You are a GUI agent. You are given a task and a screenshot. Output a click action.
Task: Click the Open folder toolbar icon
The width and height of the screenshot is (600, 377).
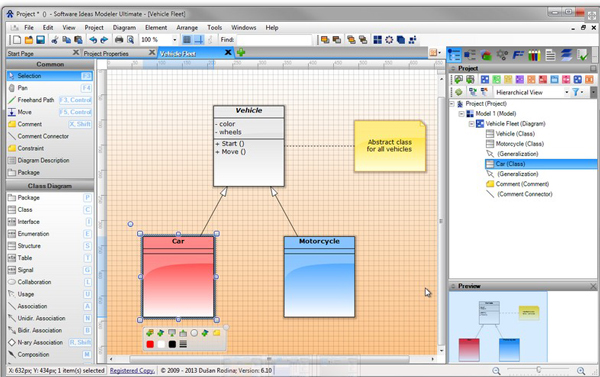(29, 39)
